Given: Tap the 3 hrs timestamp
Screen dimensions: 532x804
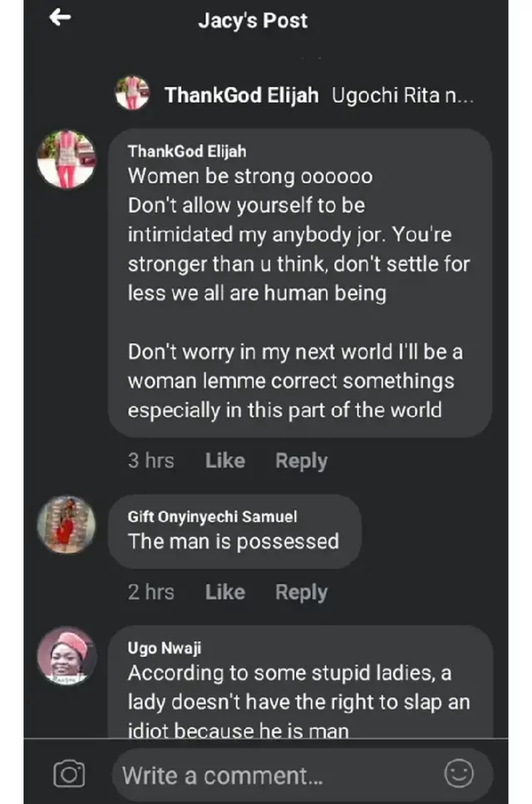Looking at the screenshot, I should (x=150, y=461).
